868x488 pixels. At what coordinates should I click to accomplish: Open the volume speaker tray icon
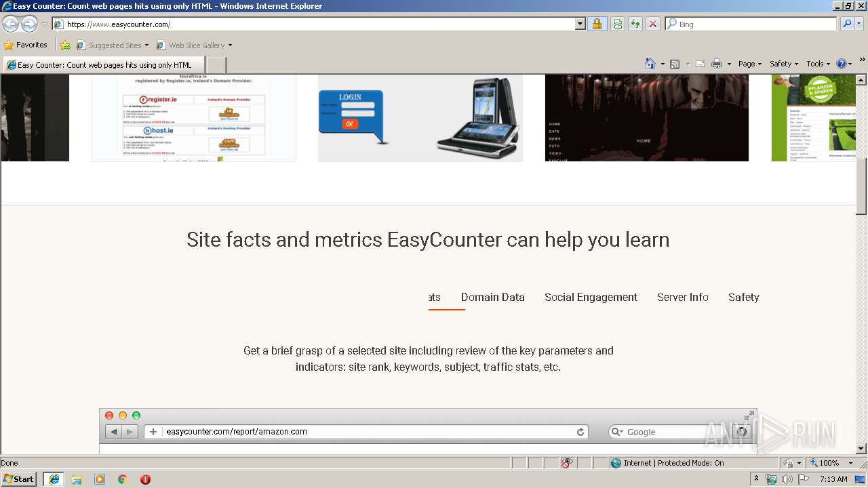pos(787,479)
